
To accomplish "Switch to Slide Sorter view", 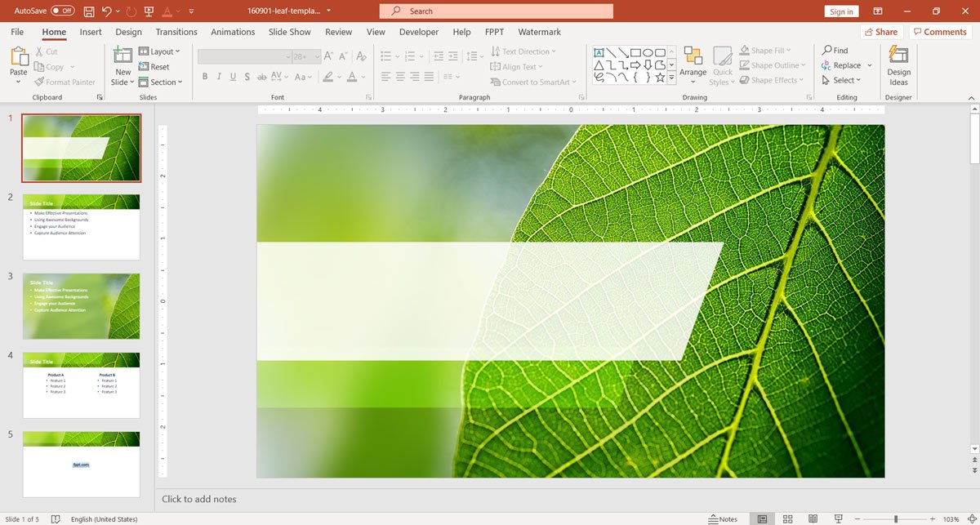I will (788, 519).
